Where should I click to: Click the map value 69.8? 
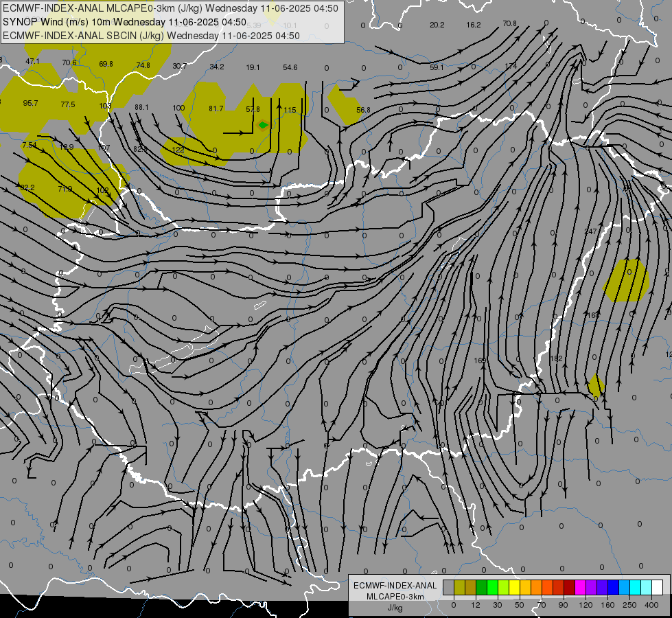106,64
